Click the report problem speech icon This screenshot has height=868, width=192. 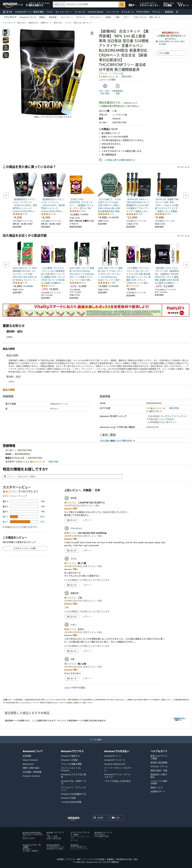coord(100,160)
